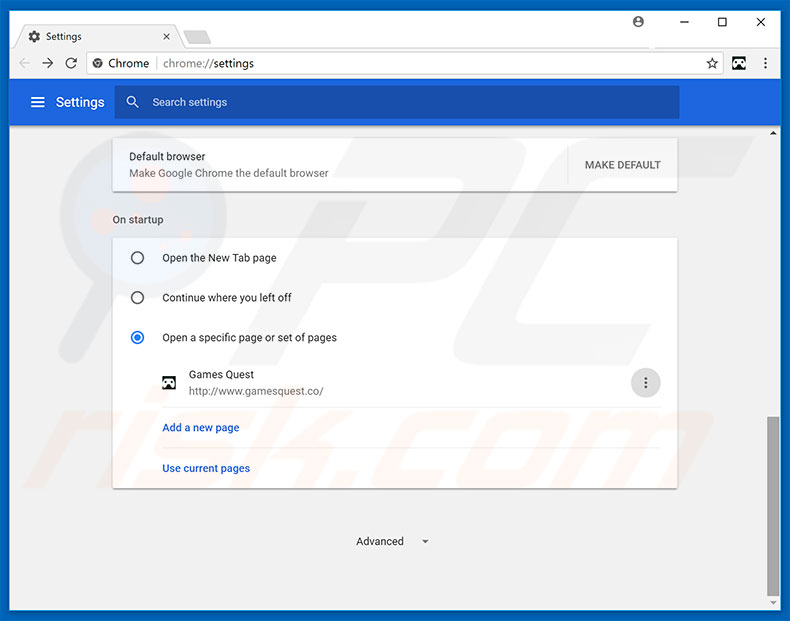This screenshot has height=621, width=790.
Task: Click the scrollbar up arrow
Action: pyautogui.click(x=773, y=133)
